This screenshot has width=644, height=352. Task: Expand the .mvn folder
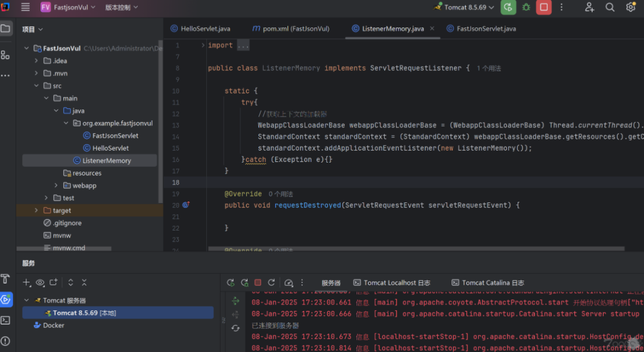(x=36, y=73)
